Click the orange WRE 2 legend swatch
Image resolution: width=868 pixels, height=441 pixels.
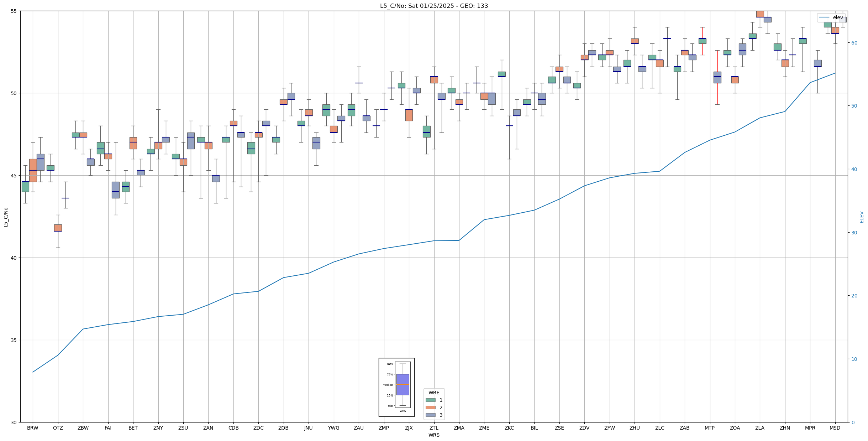point(430,408)
